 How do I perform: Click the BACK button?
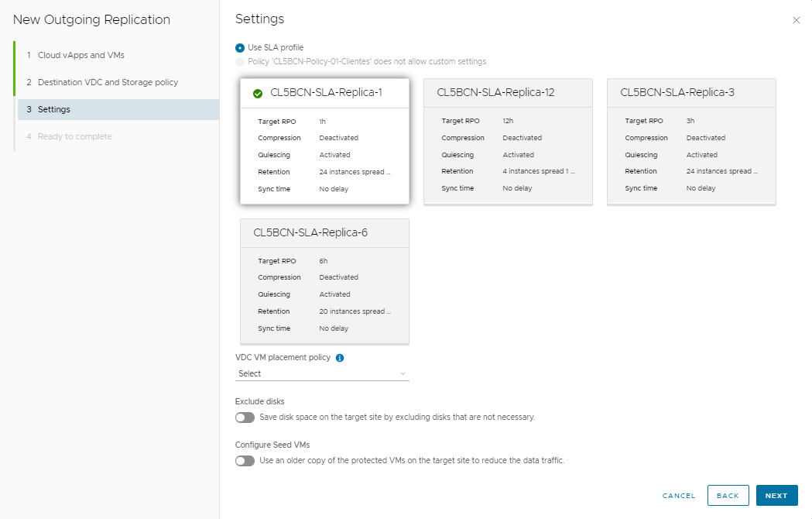728,496
